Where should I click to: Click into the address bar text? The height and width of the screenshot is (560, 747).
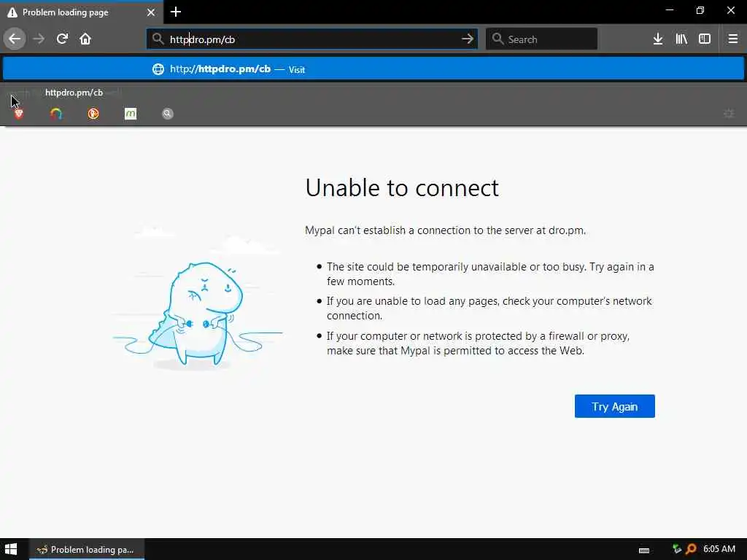click(312, 39)
